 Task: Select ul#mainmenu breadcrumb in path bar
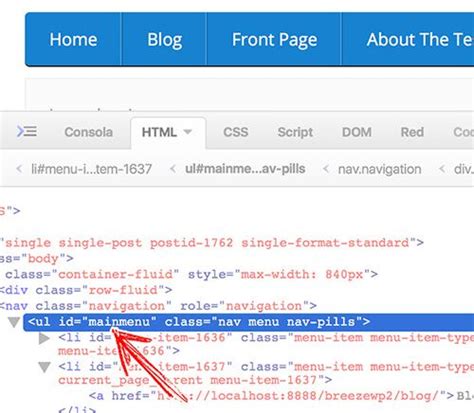245,169
